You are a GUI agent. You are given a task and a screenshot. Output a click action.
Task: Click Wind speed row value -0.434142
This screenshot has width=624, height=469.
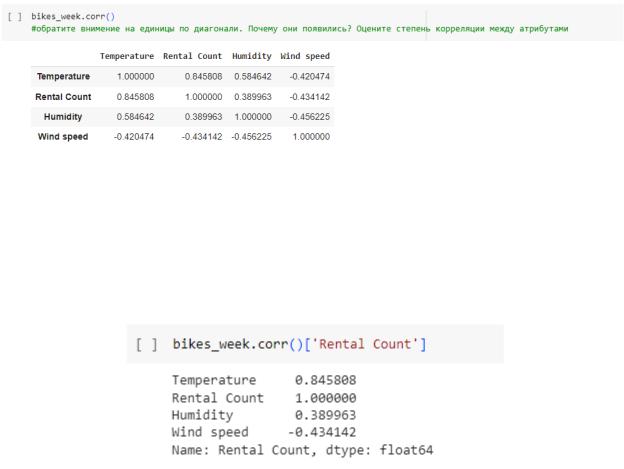pos(202,136)
